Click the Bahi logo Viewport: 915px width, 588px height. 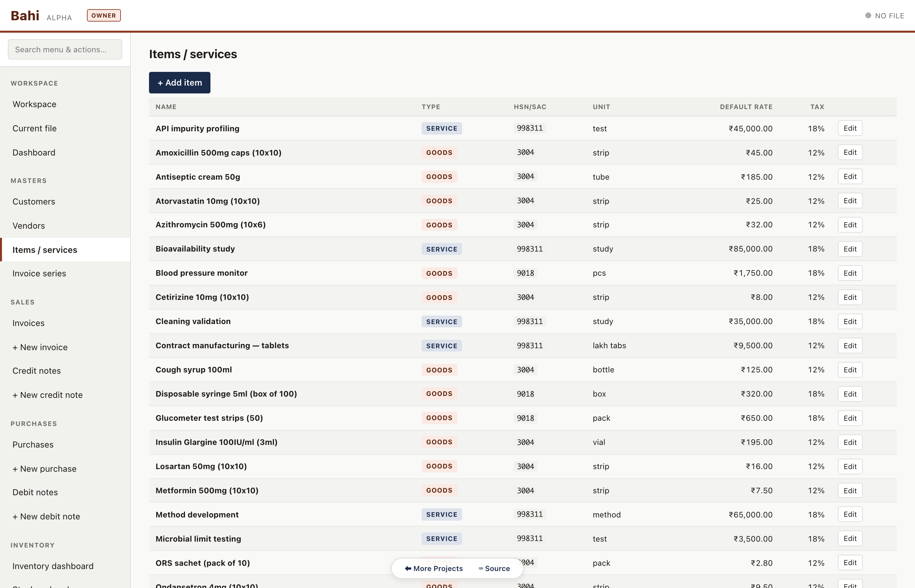[25, 16]
